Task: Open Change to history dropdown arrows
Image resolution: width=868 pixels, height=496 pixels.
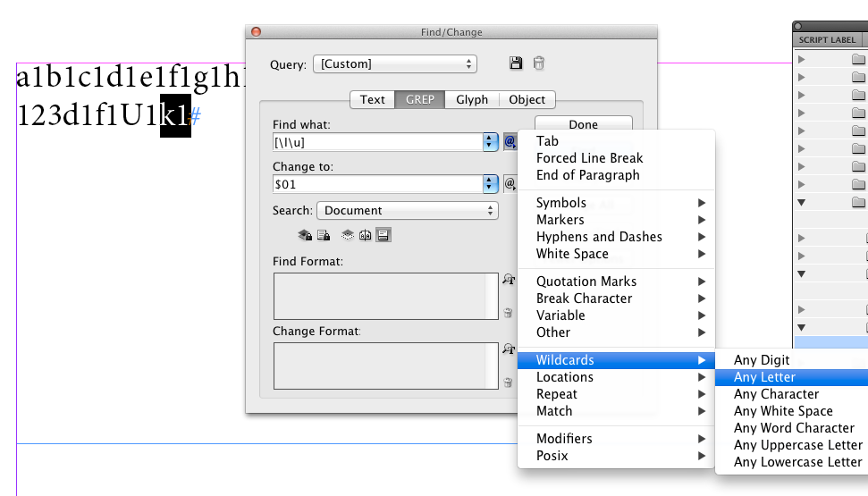Action: coord(490,184)
